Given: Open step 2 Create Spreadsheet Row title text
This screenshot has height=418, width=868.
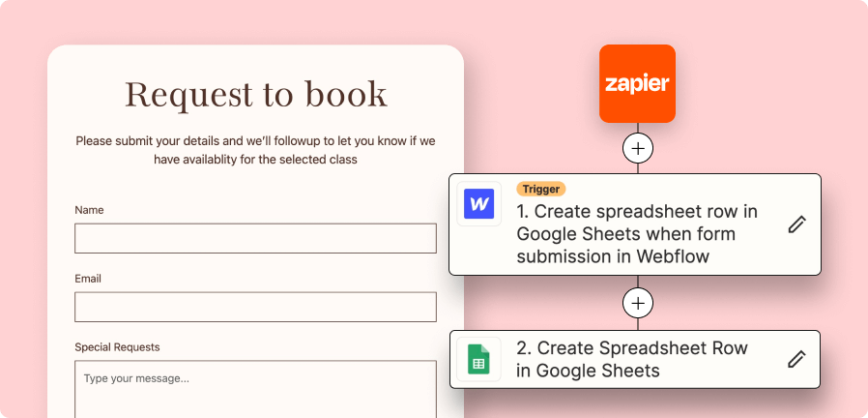Looking at the screenshot, I should tap(633, 359).
